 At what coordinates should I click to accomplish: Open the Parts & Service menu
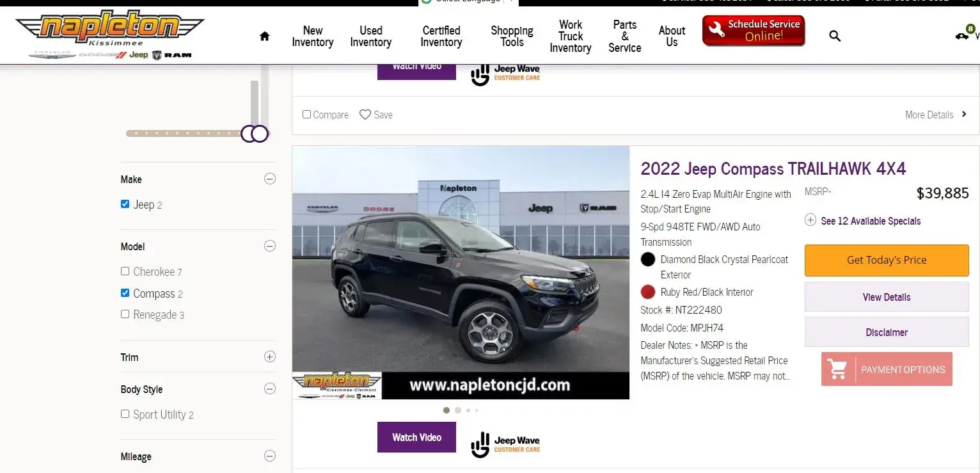[x=625, y=36]
